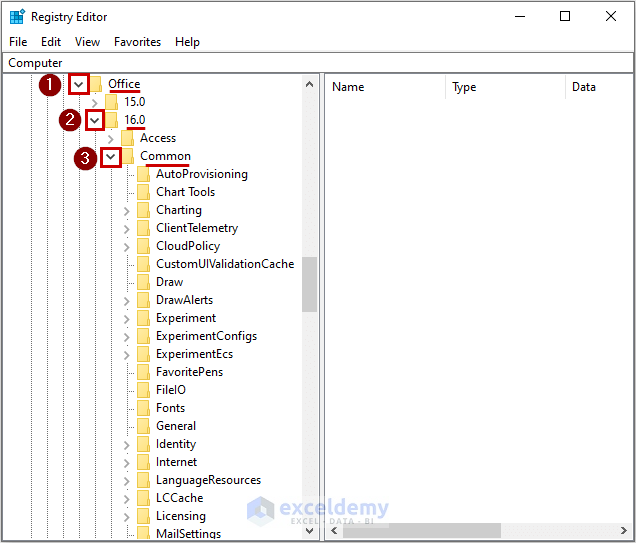Select the Chart Tools key label
The width and height of the screenshot is (636, 543).
(x=185, y=192)
